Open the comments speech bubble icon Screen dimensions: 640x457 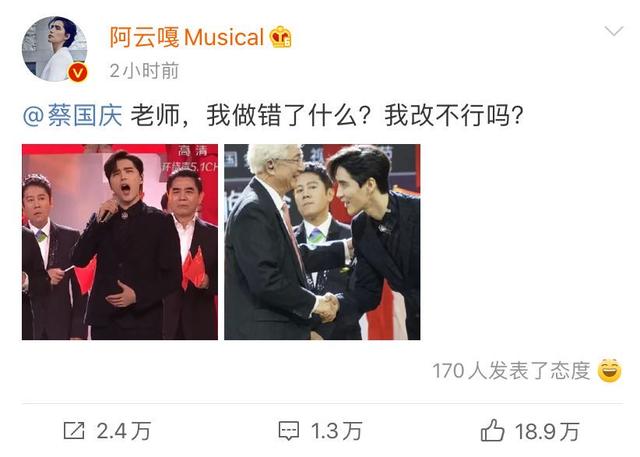289,431
